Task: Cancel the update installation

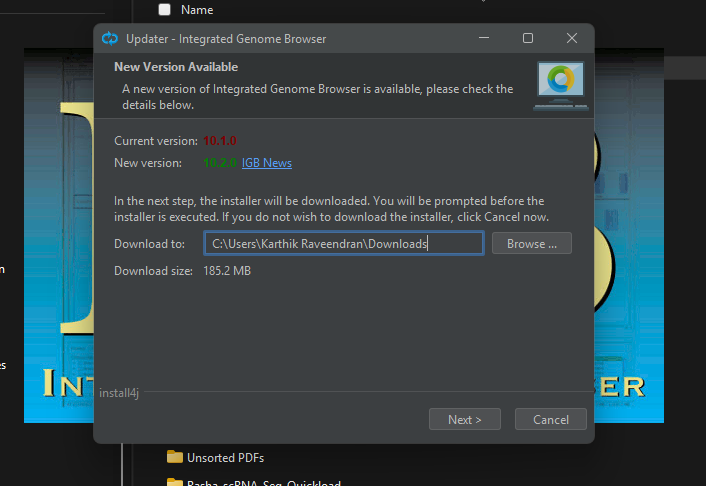Action: 550,419
